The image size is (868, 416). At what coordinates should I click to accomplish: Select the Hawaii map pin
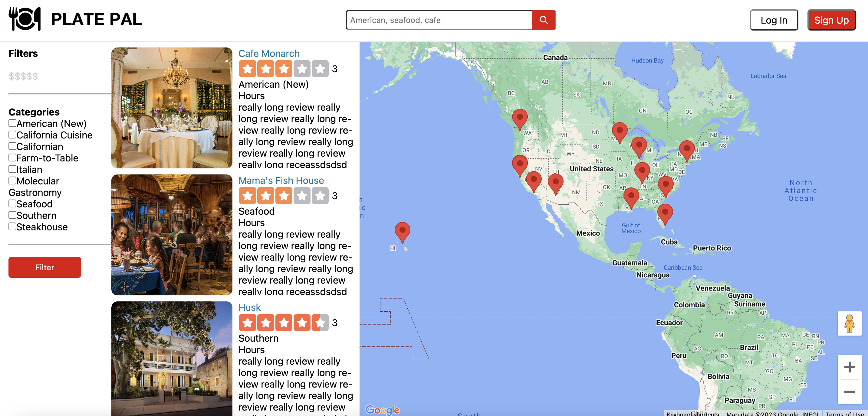(x=402, y=232)
